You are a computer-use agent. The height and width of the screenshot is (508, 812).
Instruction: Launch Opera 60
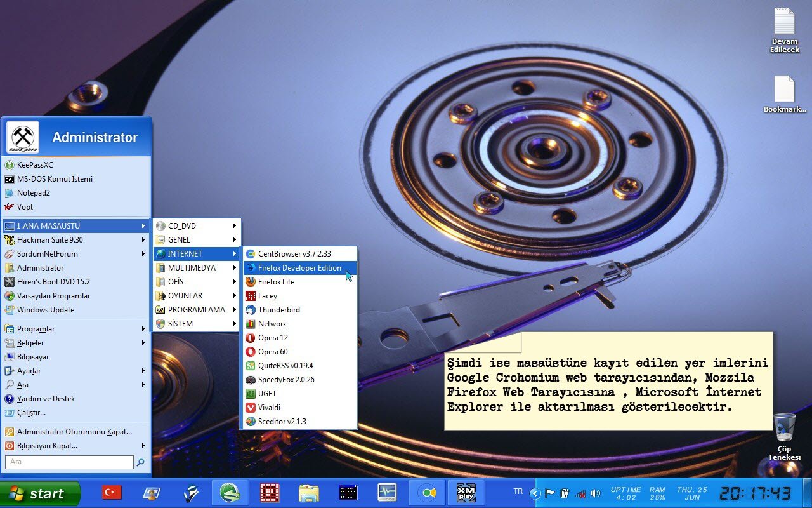point(300,352)
